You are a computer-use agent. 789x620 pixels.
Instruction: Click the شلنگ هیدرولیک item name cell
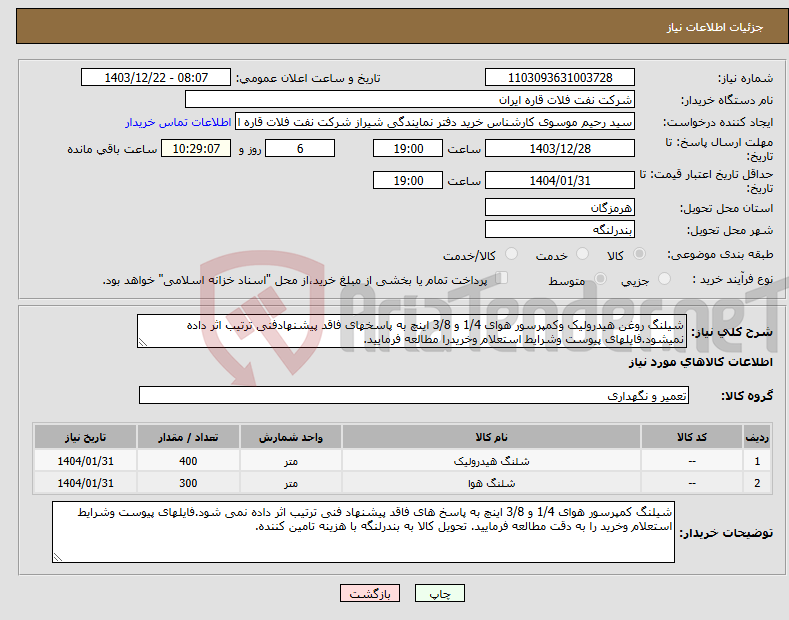(x=491, y=461)
